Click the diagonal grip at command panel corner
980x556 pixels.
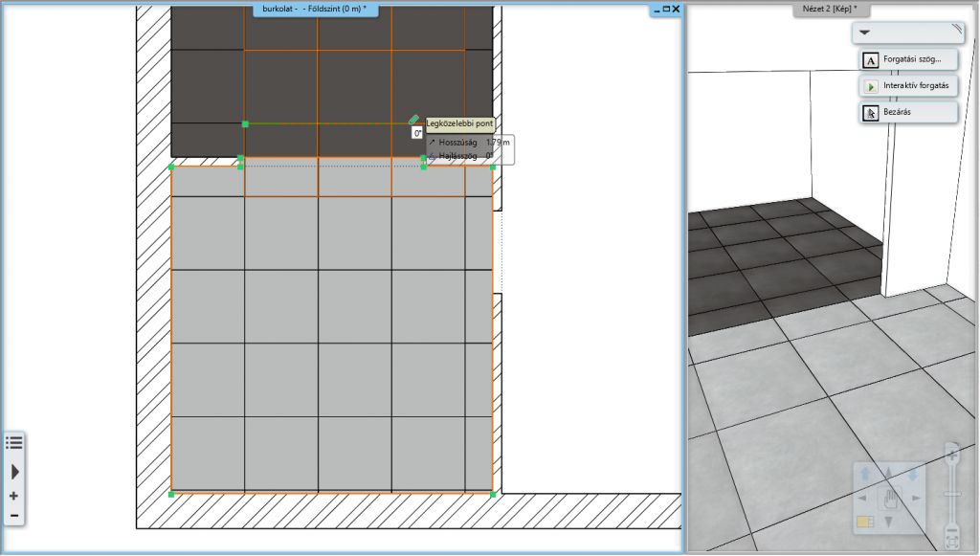point(957,29)
